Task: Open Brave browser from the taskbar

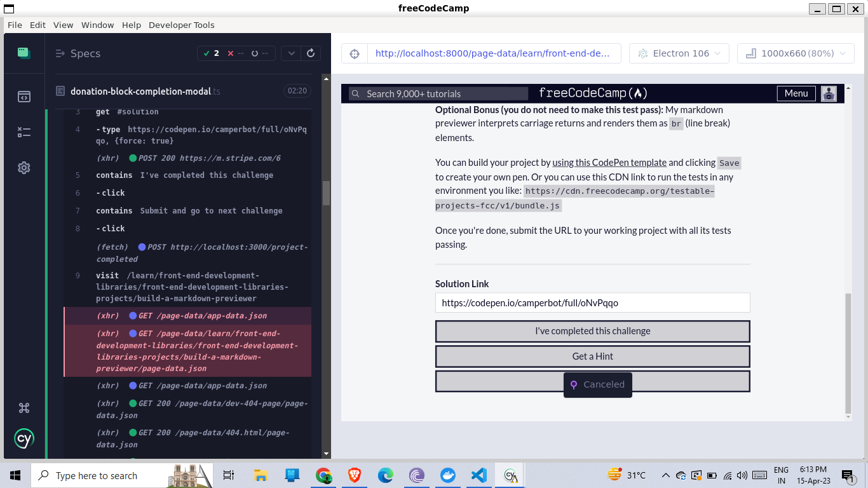Action: [x=355, y=475]
